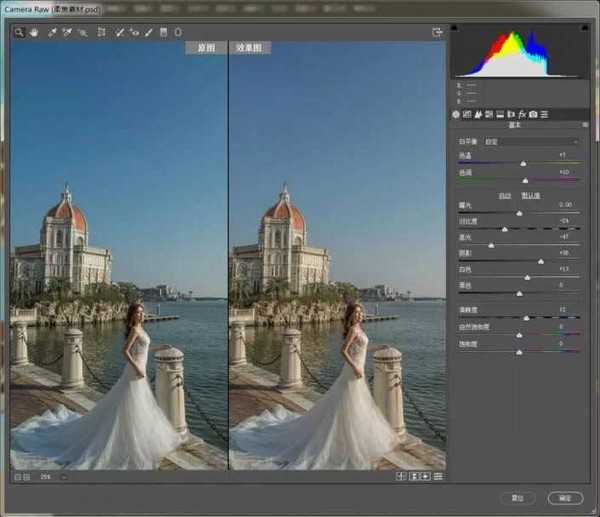Open the preview preferences menu icon
Viewport: 600px width, 517px height.
pos(439,476)
